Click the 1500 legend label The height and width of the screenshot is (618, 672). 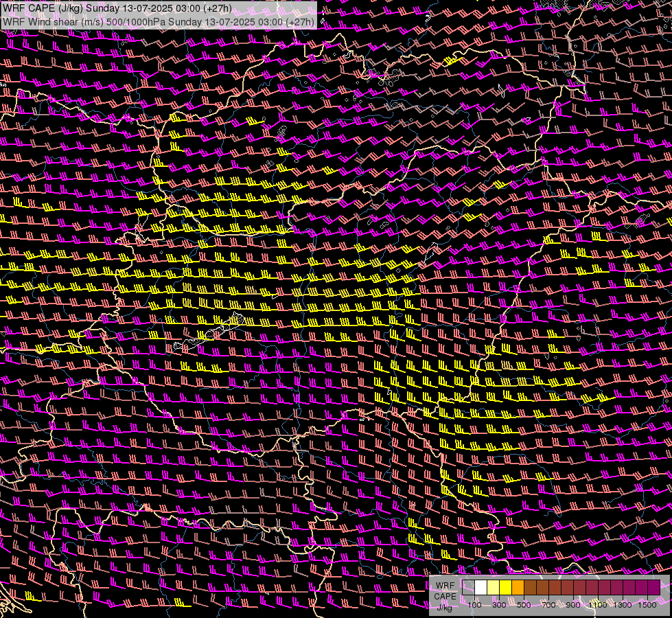point(647,605)
